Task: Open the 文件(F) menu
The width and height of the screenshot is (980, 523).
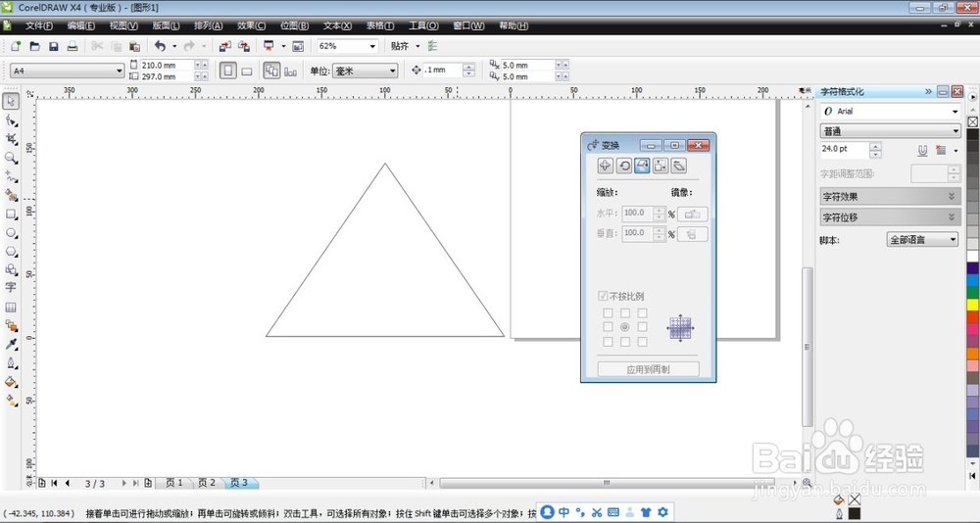Action: click(39, 25)
